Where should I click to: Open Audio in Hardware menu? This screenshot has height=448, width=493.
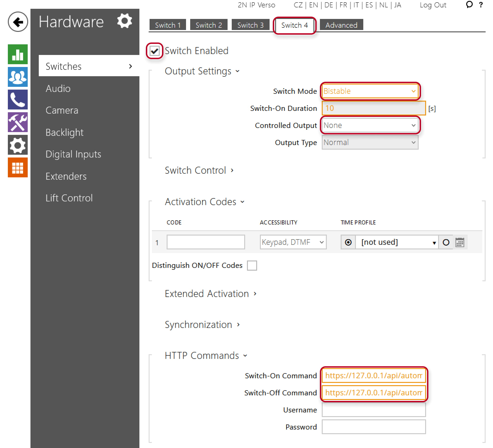tap(58, 89)
